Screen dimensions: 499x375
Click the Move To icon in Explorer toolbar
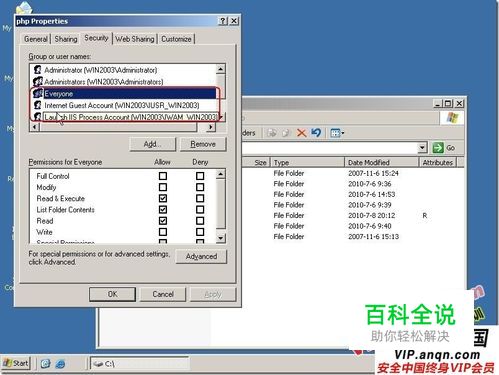[272, 133]
